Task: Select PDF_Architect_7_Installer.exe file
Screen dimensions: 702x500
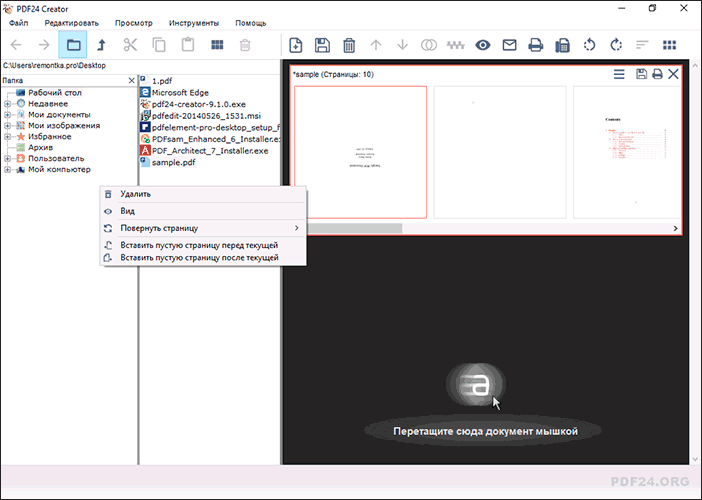Action: tap(210, 151)
